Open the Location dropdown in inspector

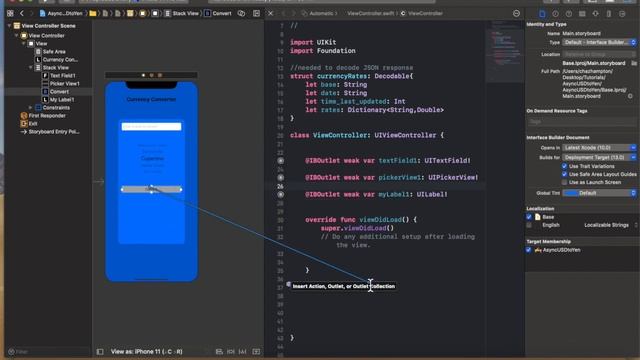599,54
